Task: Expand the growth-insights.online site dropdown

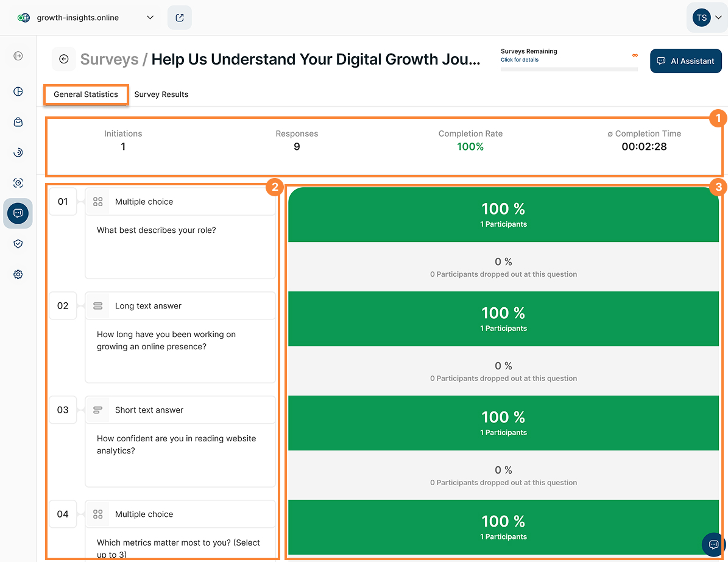Action: (x=150, y=18)
